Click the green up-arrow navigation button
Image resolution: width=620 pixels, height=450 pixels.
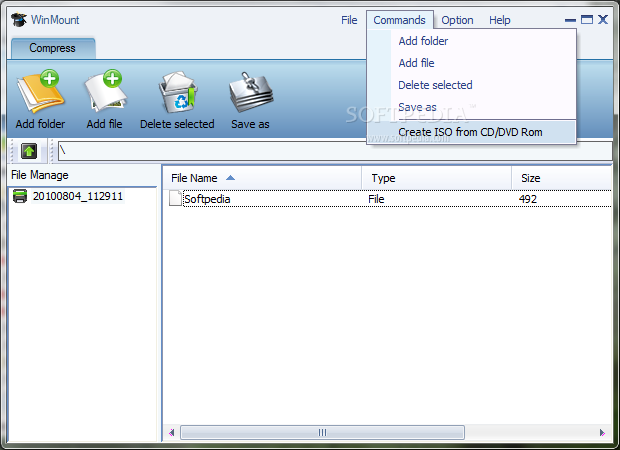pos(29,151)
